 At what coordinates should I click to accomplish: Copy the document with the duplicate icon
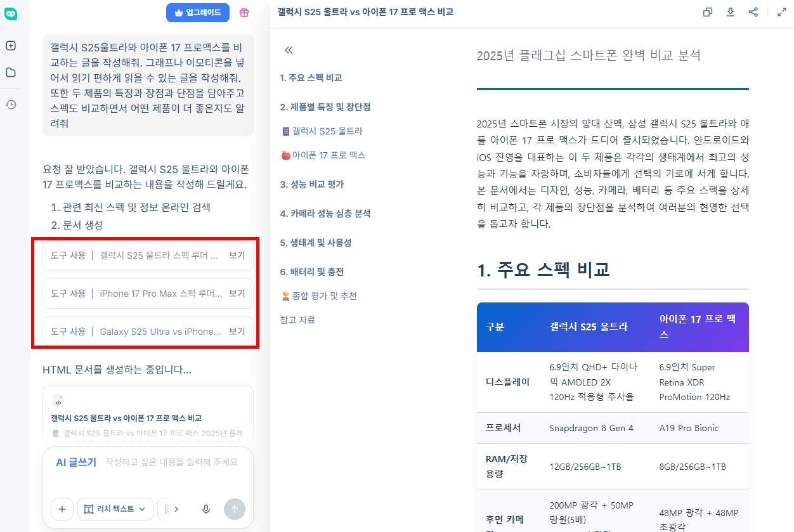(x=708, y=12)
